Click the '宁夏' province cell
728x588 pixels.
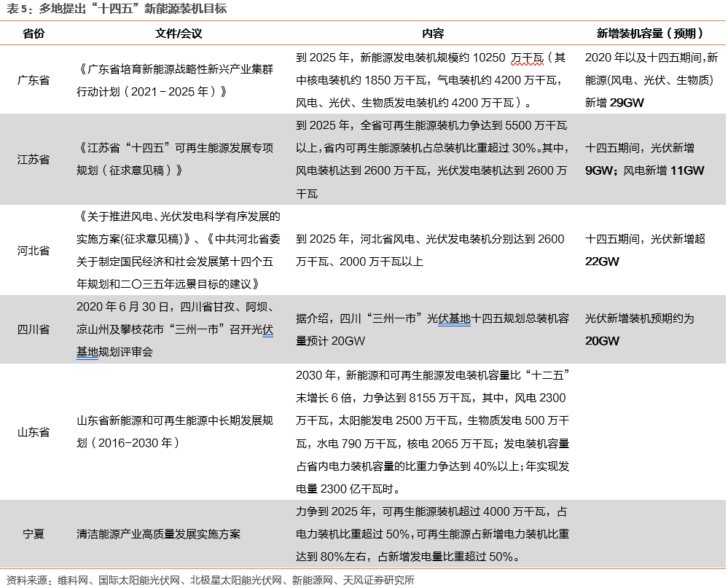[x=34, y=534]
